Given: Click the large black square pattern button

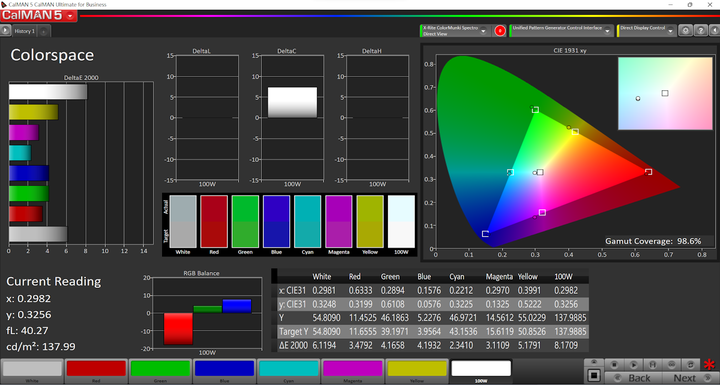Looking at the screenshot, I should pos(593,375).
